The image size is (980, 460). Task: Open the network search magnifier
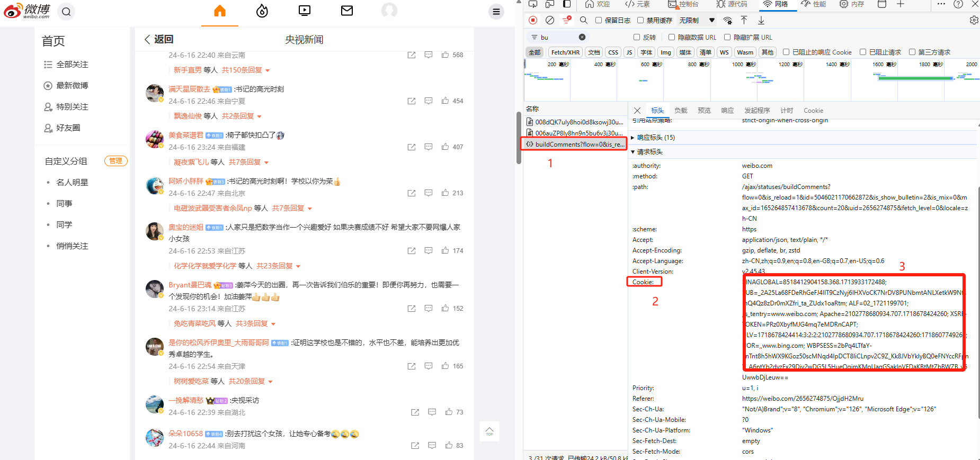(x=583, y=20)
